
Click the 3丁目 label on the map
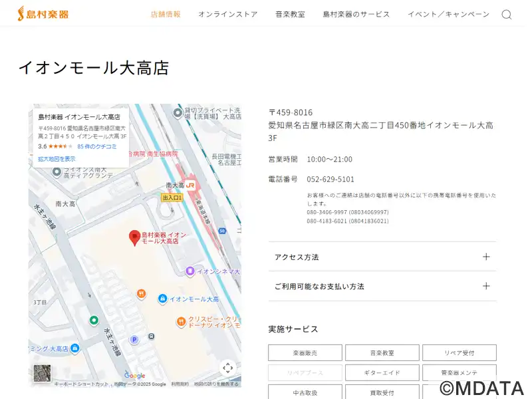(x=40, y=302)
